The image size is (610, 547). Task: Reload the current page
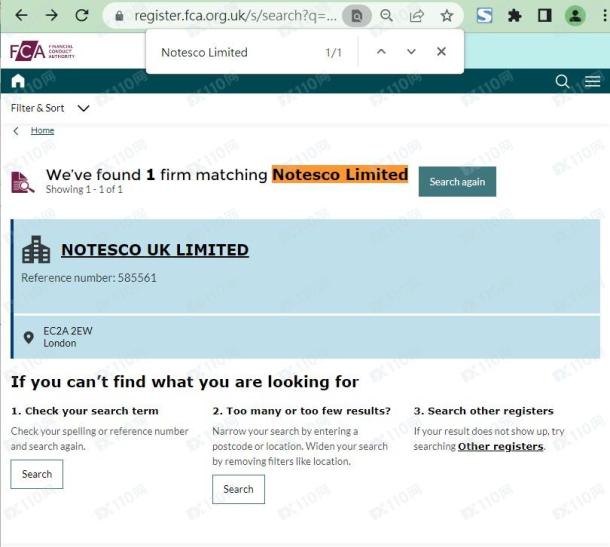click(82, 16)
